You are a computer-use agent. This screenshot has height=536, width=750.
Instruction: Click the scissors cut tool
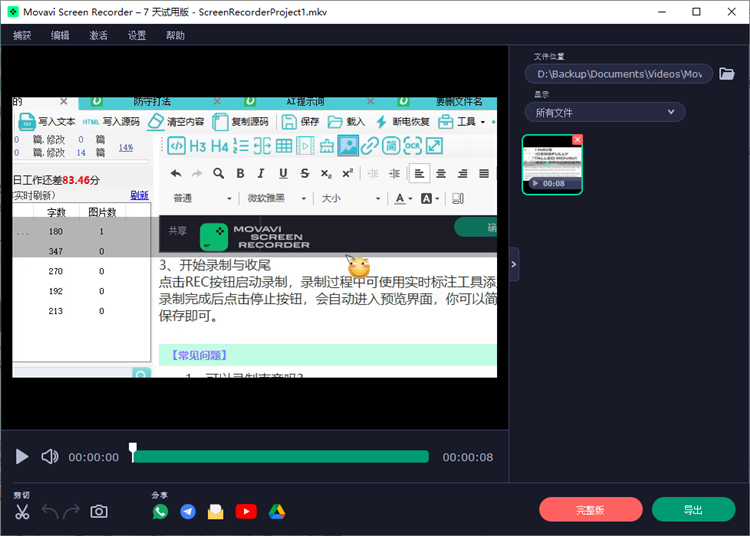coord(22,512)
